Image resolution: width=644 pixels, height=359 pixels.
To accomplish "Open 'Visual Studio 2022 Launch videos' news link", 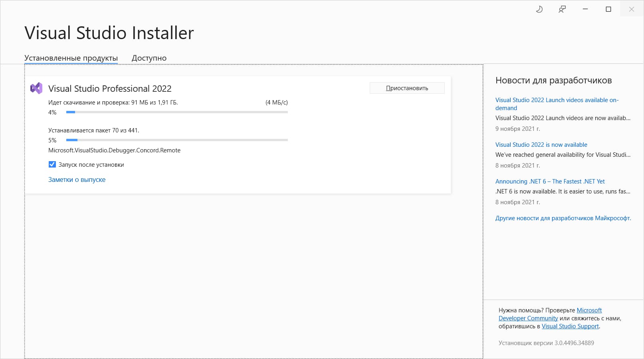I will [x=557, y=104].
